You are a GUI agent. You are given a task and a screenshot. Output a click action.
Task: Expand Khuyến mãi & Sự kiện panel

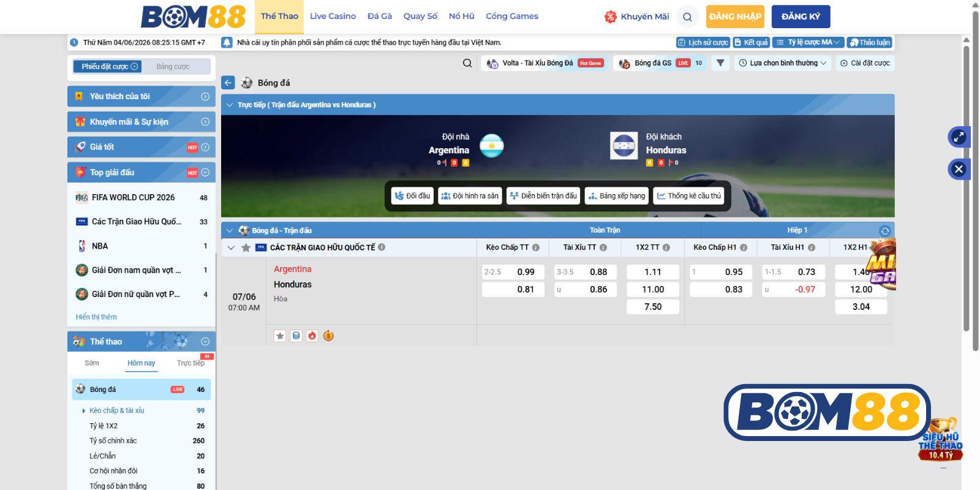(141, 121)
